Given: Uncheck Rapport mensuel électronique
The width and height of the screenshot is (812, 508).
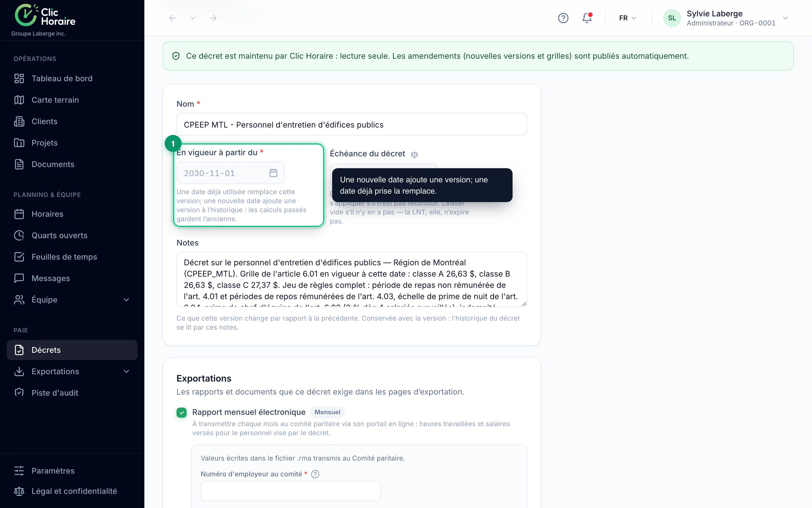Looking at the screenshot, I should pos(182,412).
